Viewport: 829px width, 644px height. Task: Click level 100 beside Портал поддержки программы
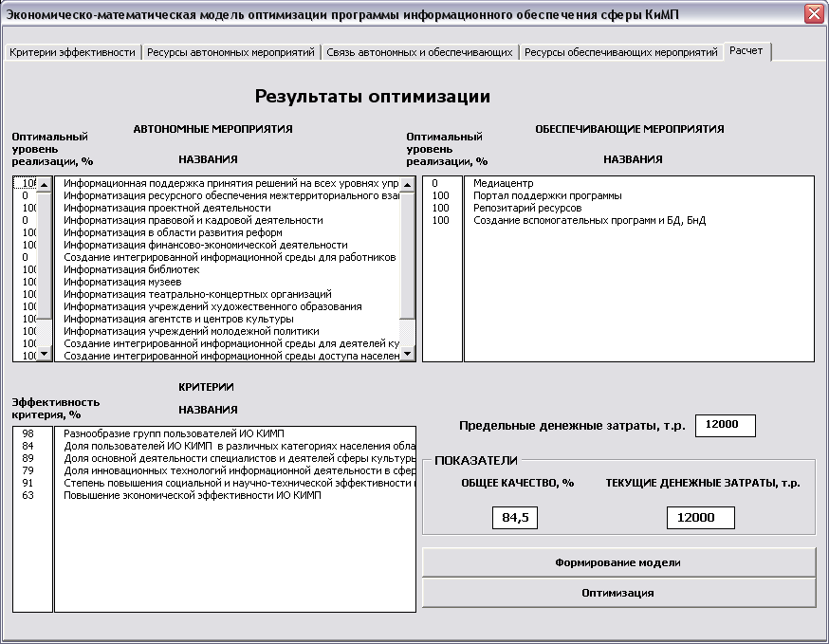(442, 195)
